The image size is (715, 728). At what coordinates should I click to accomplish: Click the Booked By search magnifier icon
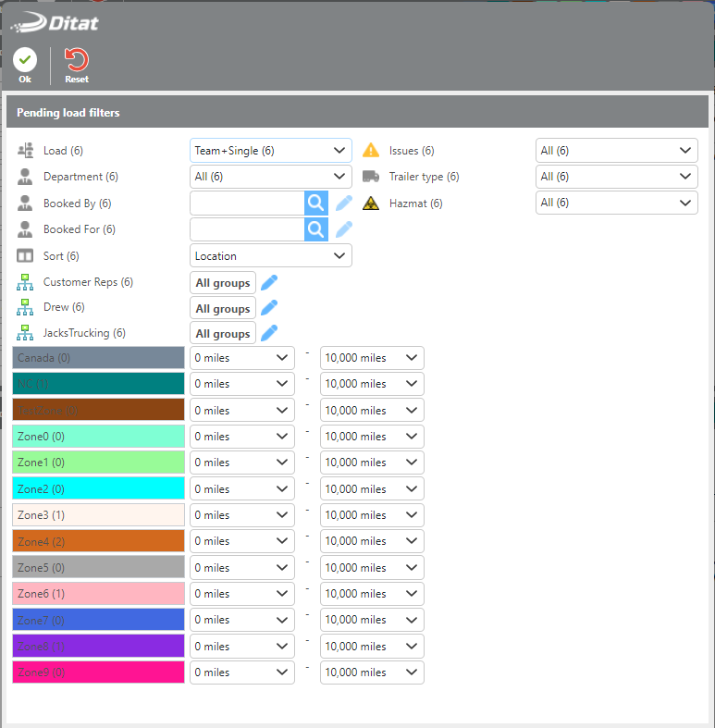point(316,204)
